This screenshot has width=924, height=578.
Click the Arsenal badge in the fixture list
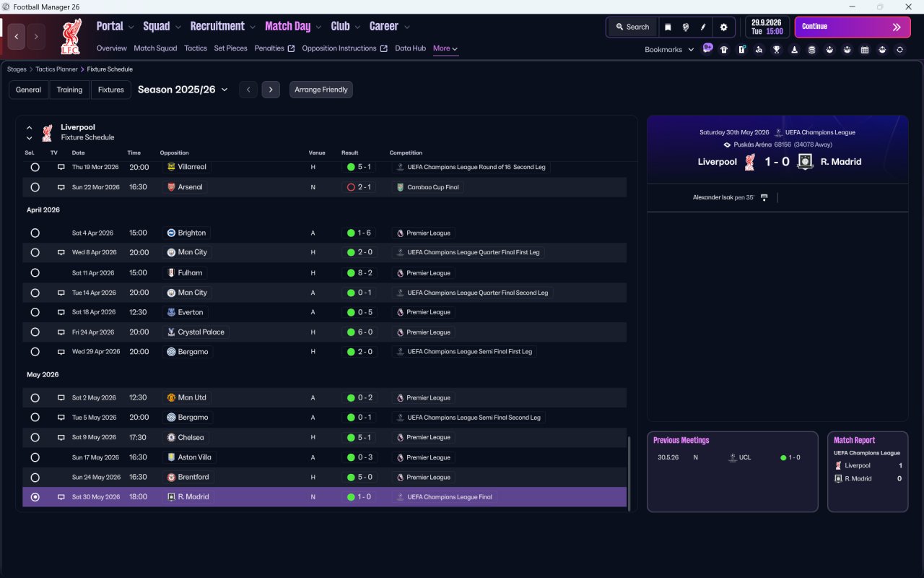tap(171, 187)
